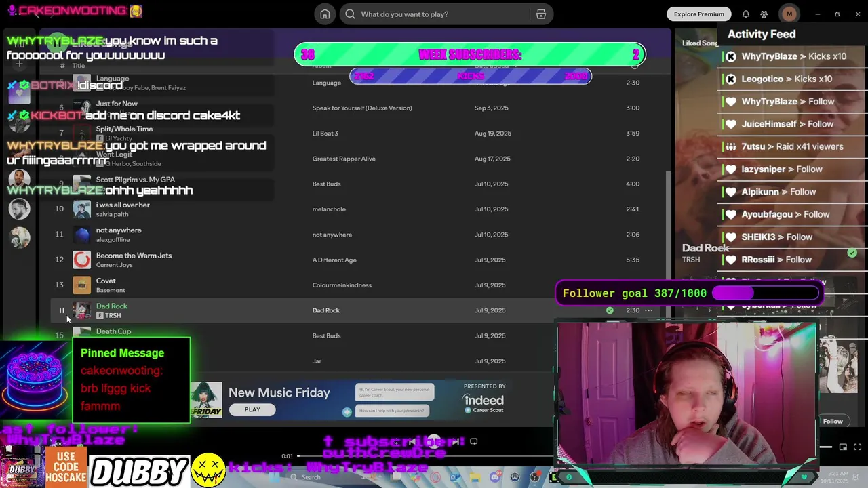Open the 'A Different Age' album link
This screenshot has width=868, height=488.
click(334, 260)
